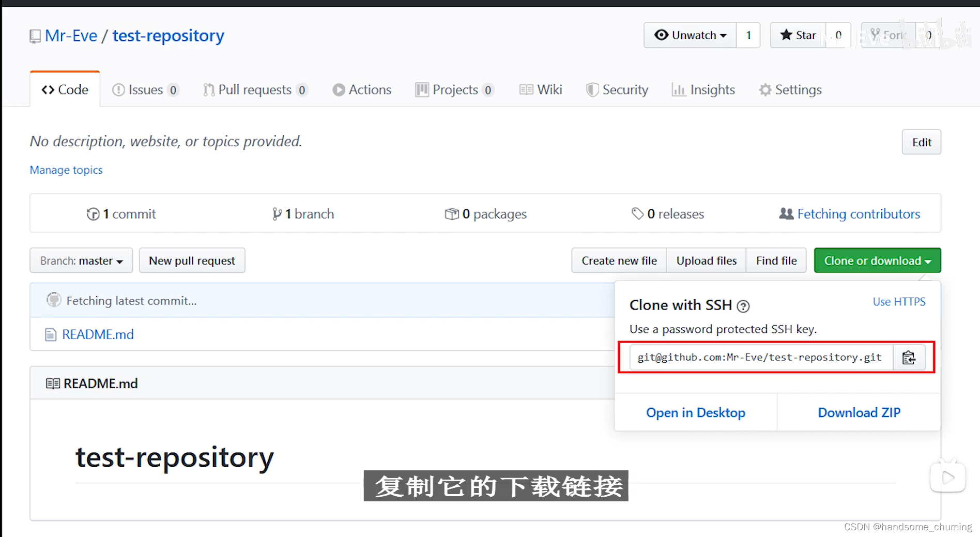
Task: Click the 'Fetching latest commit...' text
Action: pyautogui.click(x=131, y=301)
